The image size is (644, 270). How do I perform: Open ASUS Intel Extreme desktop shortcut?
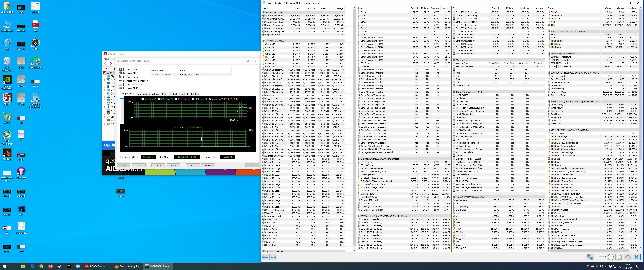36,101
